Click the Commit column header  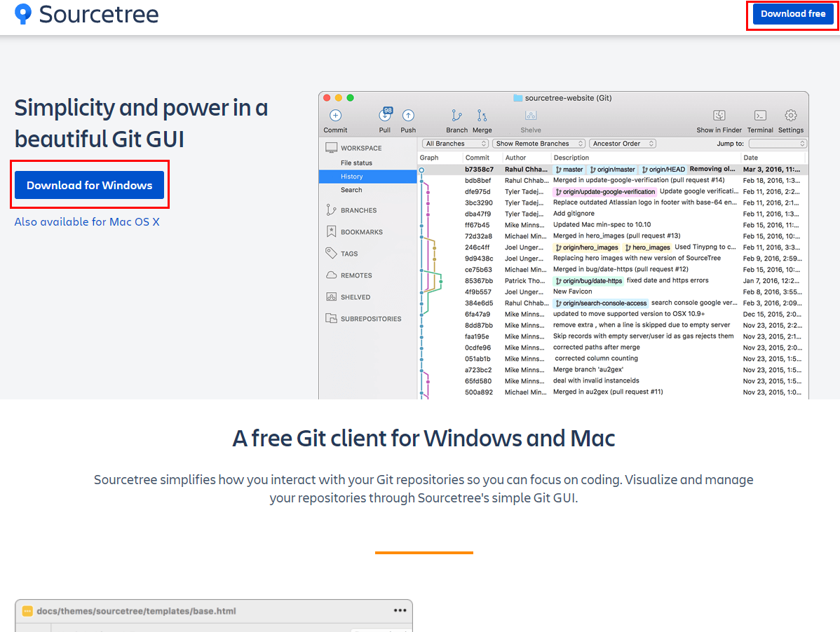tap(477, 158)
